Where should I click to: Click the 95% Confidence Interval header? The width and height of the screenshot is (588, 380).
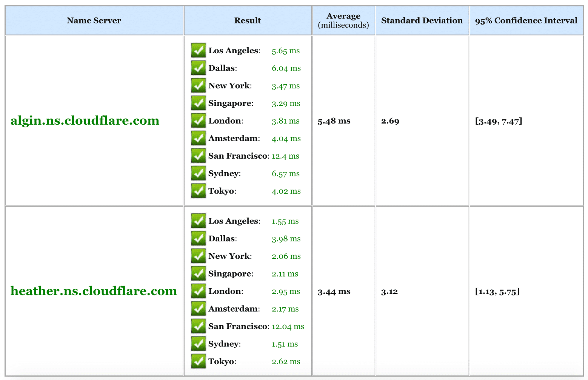[x=526, y=20]
